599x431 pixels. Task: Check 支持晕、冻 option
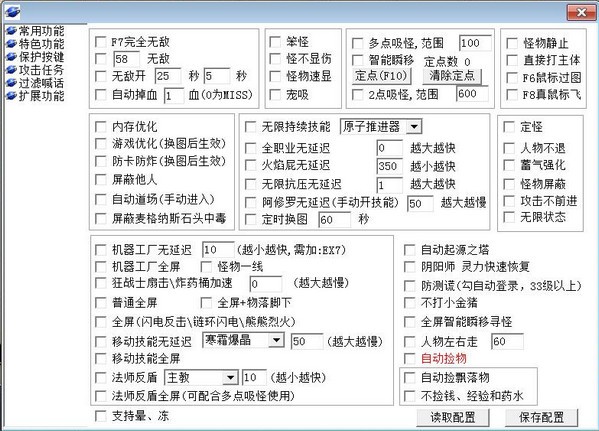click(x=100, y=416)
